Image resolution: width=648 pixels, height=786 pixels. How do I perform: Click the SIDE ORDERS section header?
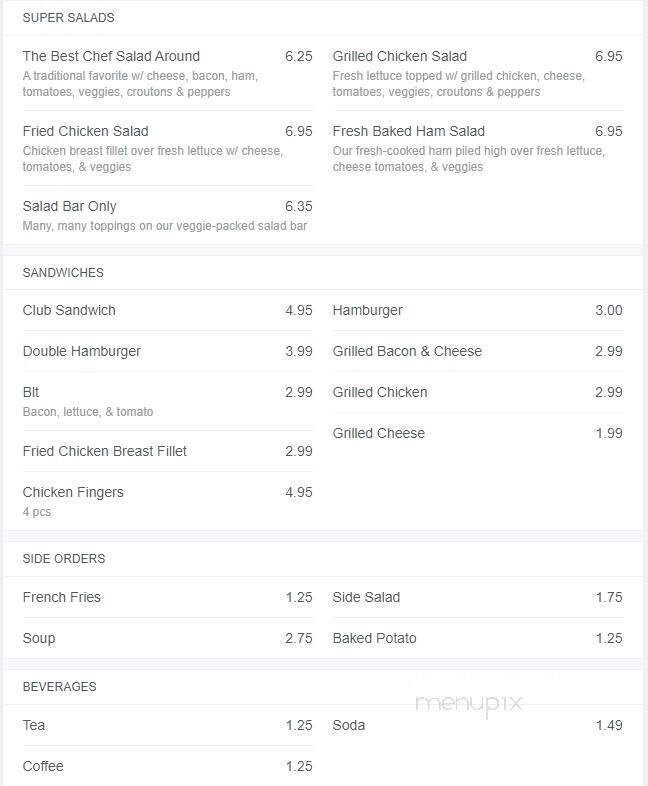coord(64,559)
